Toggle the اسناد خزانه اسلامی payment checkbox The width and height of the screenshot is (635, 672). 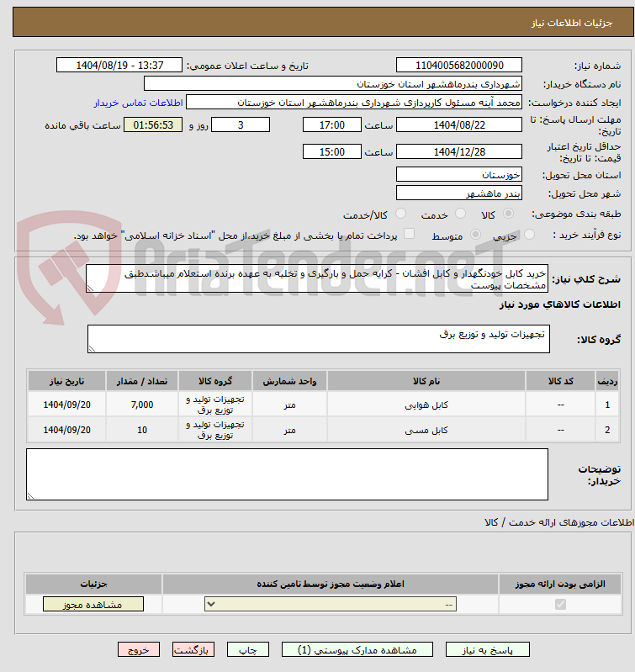point(410,234)
